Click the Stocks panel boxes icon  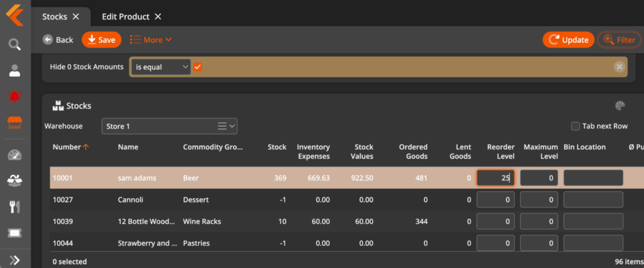point(58,106)
